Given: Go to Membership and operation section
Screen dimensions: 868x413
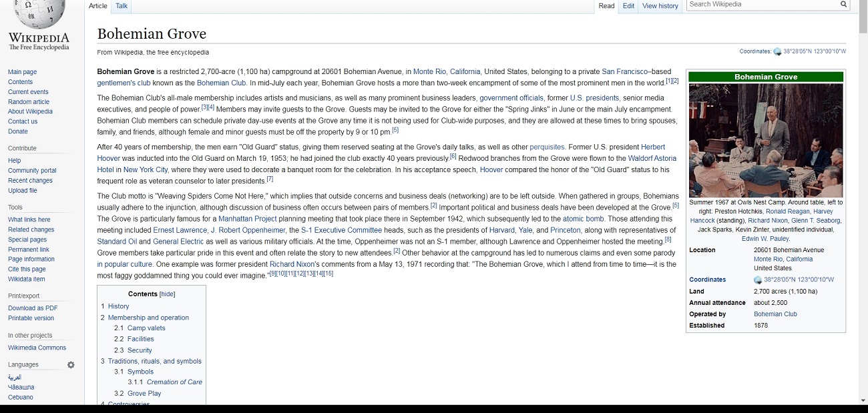Looking at the screenshot, I should click(148, 318).
